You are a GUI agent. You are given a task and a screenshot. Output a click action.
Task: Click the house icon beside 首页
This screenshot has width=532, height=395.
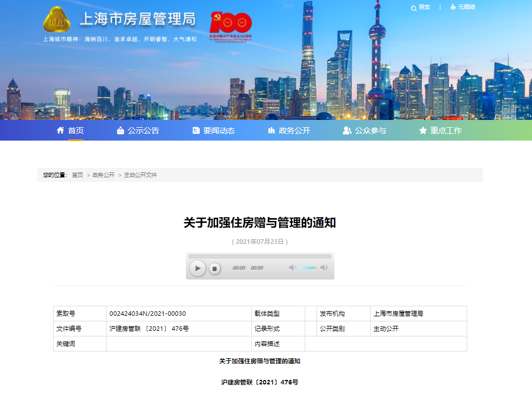61,131
